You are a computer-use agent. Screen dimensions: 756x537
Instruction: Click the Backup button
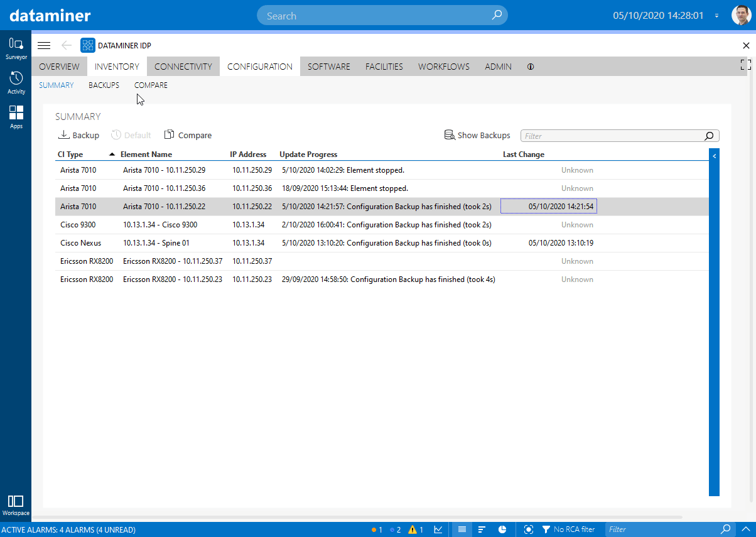[78, 135]
